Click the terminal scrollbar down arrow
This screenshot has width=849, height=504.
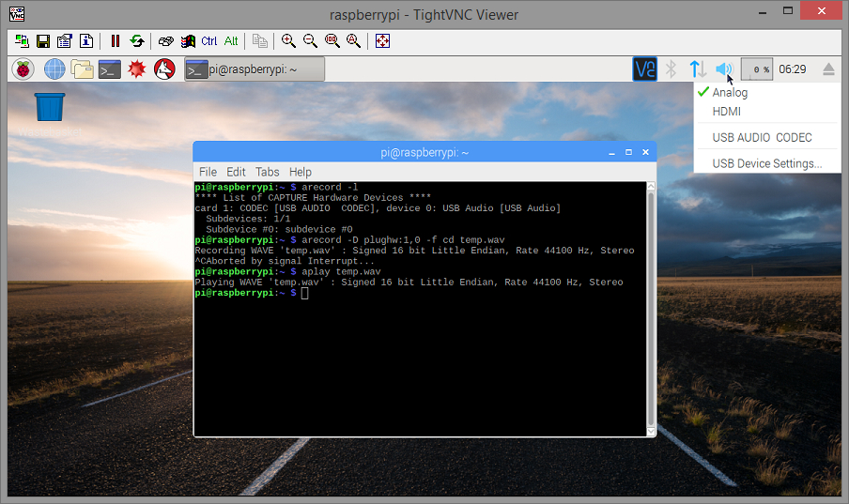(652, 432)
